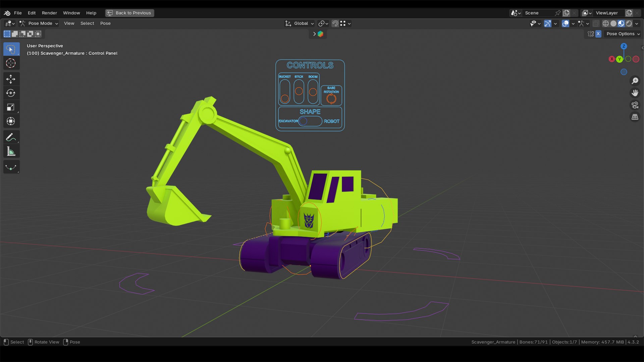Switch to camera view icon
644x362 pixels.
(x=635, y=105)
